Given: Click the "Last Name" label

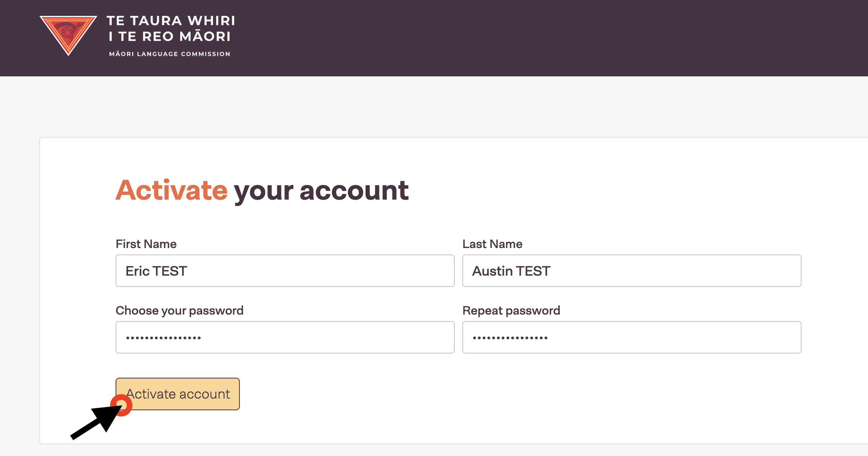Looking at the screenshot, I should point(493,244).
